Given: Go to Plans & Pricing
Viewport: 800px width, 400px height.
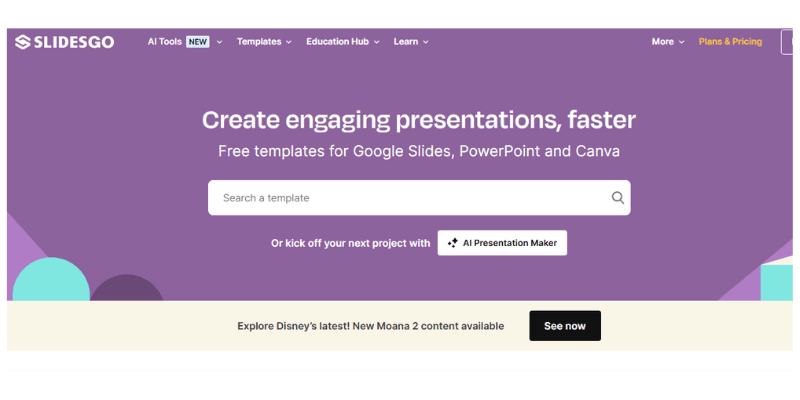Looking at the screenshot, I should point(730,42).
